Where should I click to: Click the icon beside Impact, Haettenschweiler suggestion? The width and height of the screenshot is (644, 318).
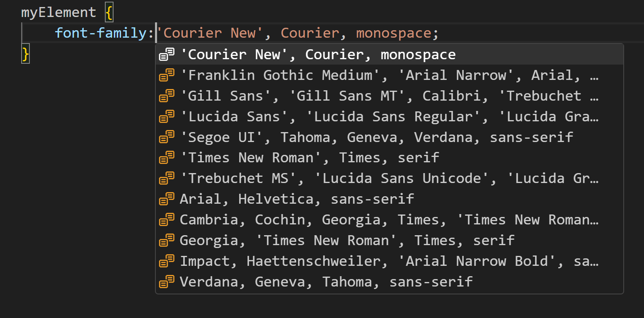167,261
